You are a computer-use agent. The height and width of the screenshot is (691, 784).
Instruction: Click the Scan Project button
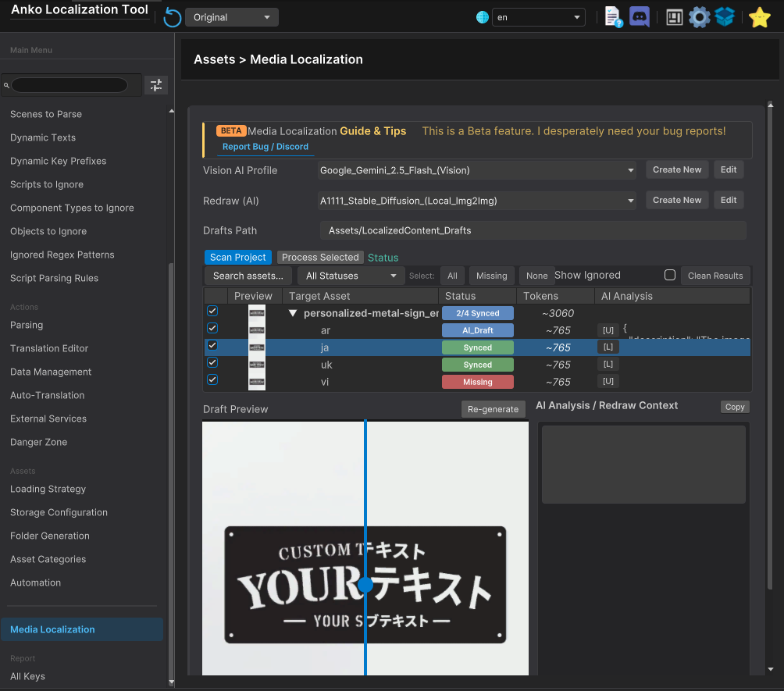[x=238, y=258]
